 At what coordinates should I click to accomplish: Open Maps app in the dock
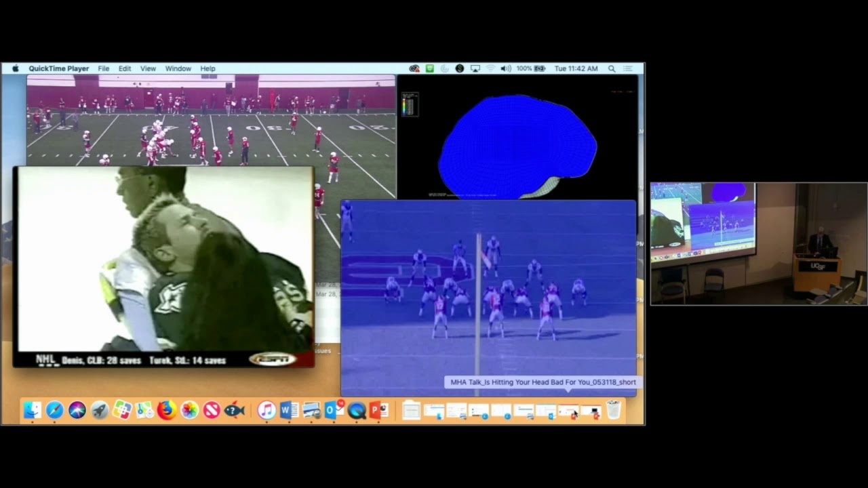coord(144,410)
